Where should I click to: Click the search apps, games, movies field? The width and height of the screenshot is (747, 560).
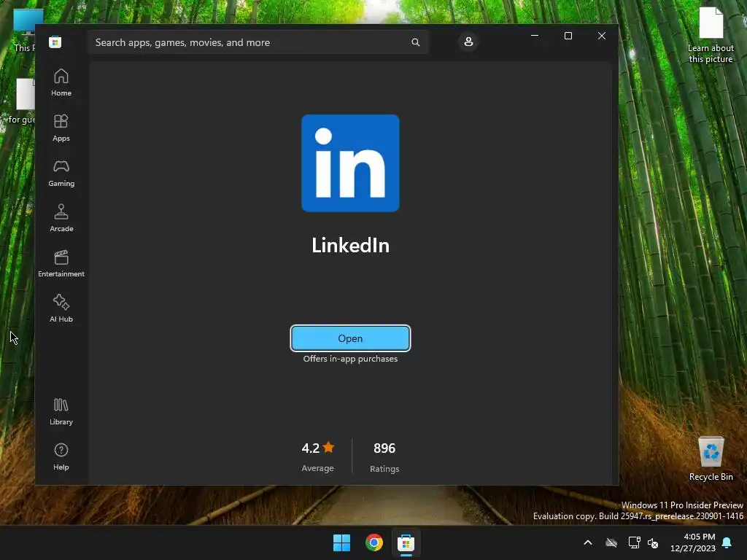tap(258, 42)
